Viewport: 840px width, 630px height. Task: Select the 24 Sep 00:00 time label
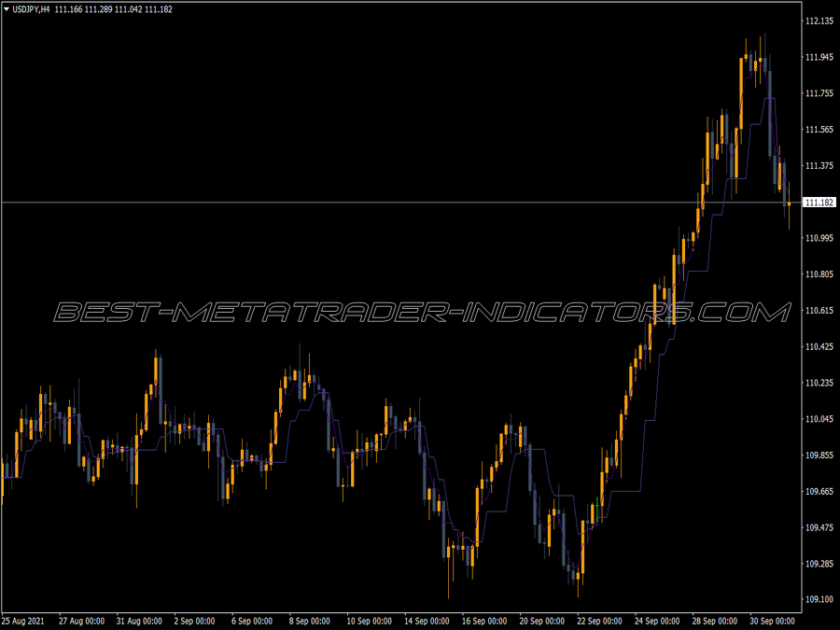click(x=657, y=621)
